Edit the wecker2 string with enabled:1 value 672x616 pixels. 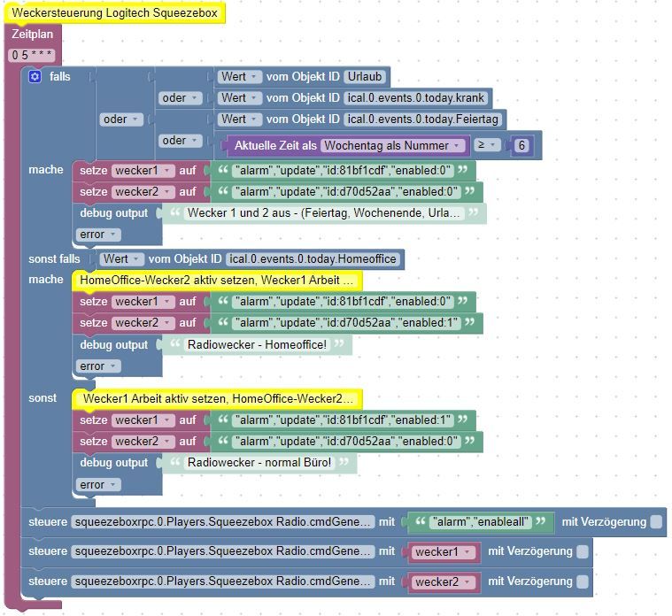coord(346,323)
